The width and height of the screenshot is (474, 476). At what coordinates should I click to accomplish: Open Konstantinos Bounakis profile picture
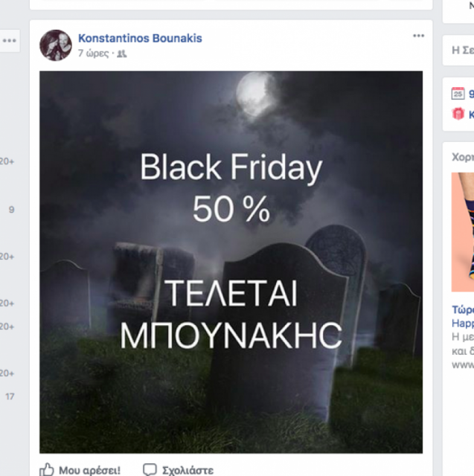56,45
